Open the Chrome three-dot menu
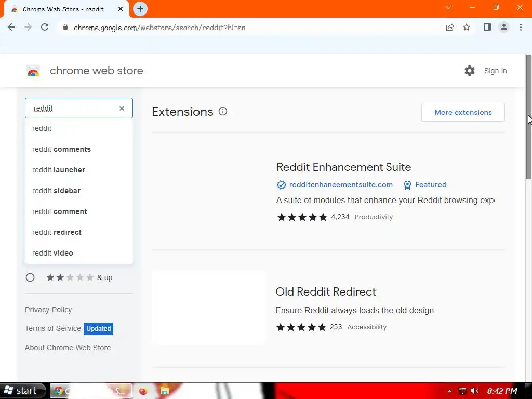The height and width of the screenshot is (399, 532). click(521, 28)
